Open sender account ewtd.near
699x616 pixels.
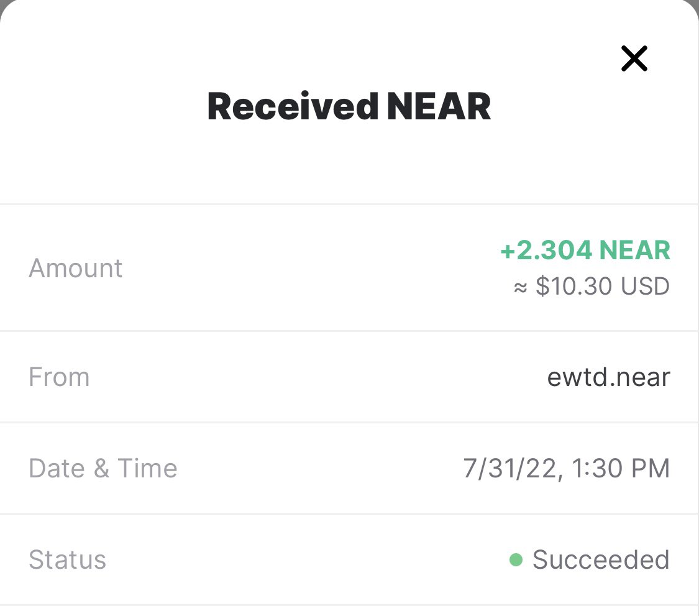pyautogui.click(x=608, y=377)
